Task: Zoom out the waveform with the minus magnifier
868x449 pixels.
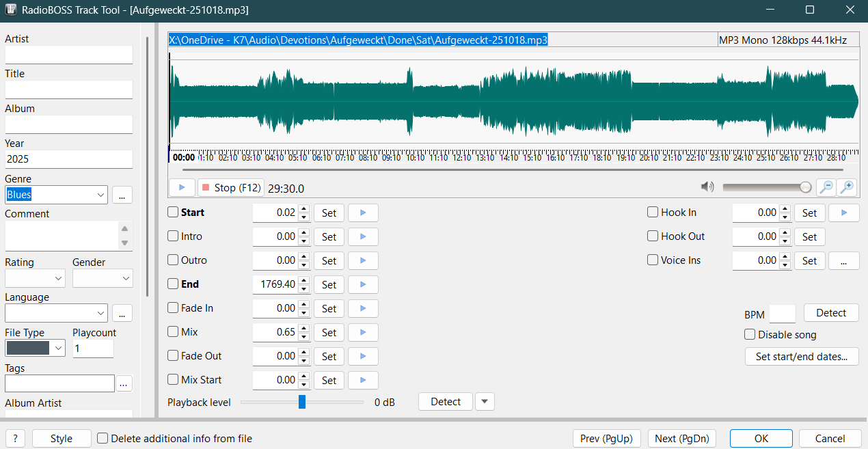Action: click(826, 187)
